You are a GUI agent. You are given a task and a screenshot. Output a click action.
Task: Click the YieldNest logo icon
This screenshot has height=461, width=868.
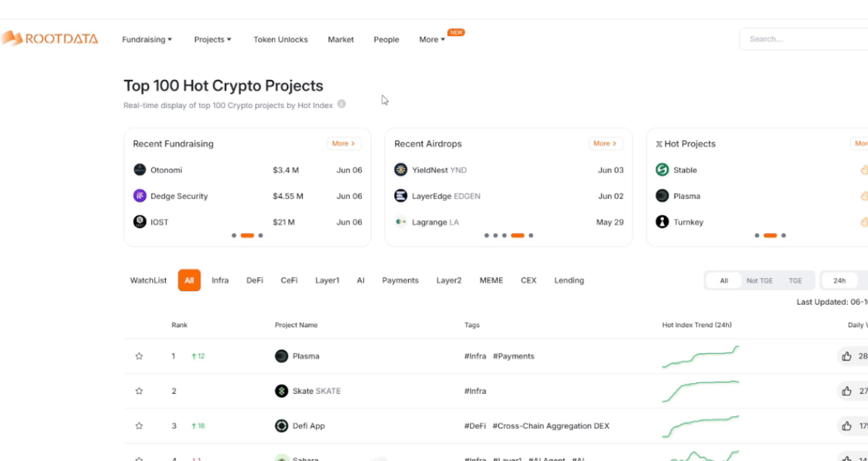tap(401, 170)
